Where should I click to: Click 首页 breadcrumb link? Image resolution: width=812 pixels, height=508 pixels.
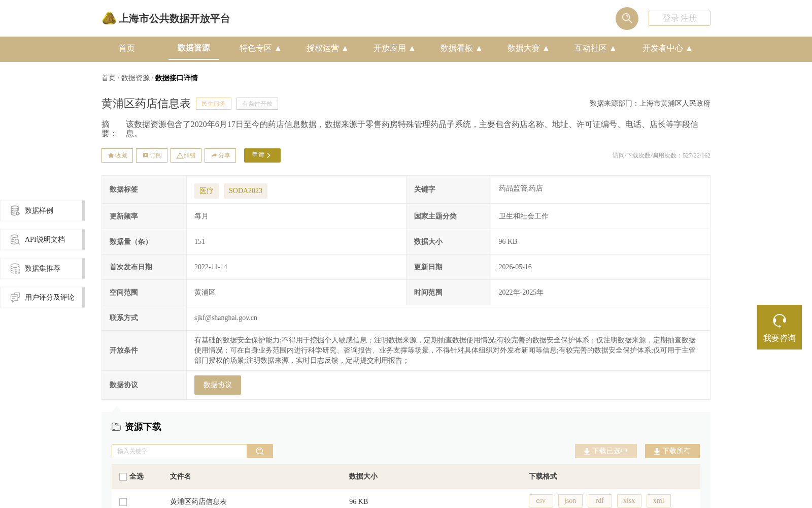pos(109,78)
